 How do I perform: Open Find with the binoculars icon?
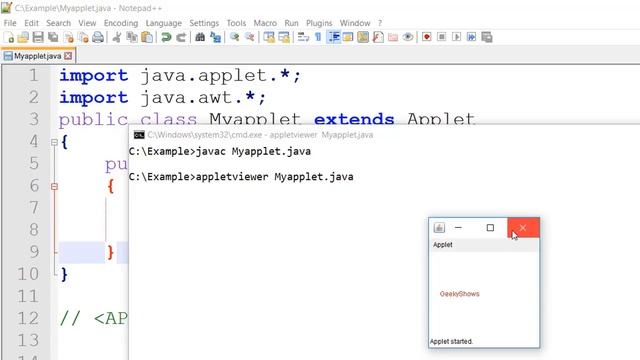(200, 38)
